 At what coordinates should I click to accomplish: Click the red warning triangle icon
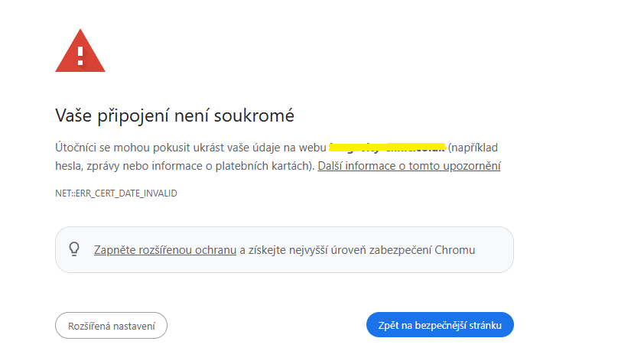pos(80,51)
